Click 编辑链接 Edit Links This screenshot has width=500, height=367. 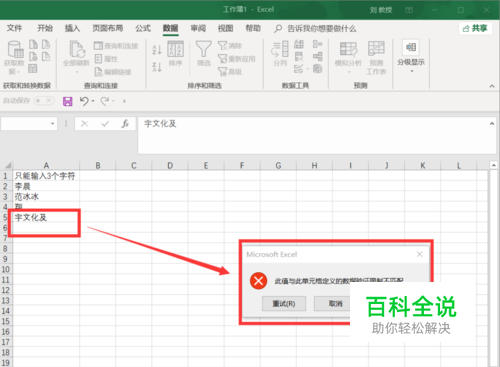point(113,72)
